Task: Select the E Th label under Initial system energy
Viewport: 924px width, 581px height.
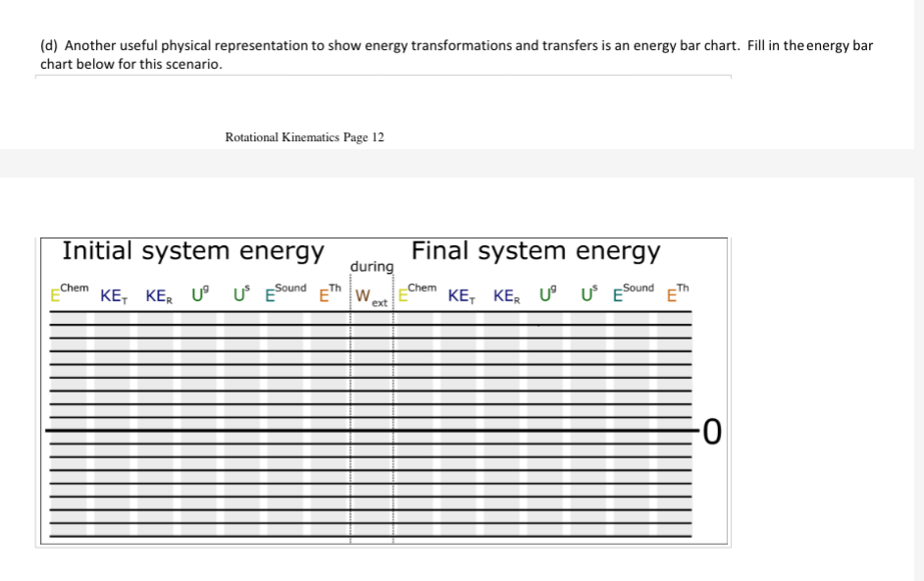Action: 330,292
